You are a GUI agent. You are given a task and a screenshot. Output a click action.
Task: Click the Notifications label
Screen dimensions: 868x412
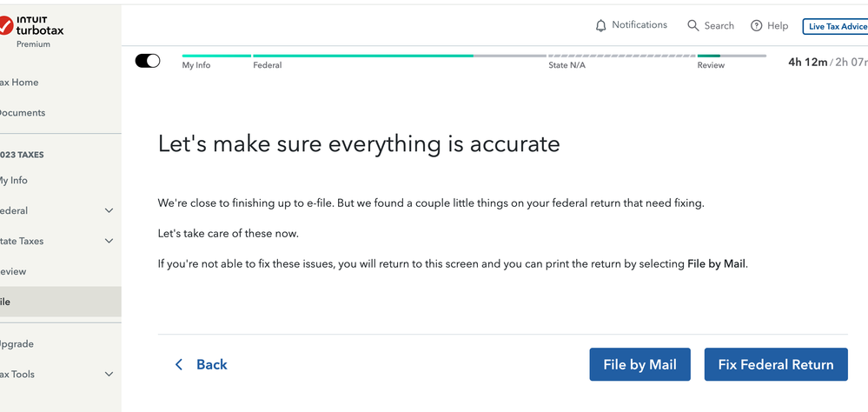pyautogui.click(x=639, y=25)
